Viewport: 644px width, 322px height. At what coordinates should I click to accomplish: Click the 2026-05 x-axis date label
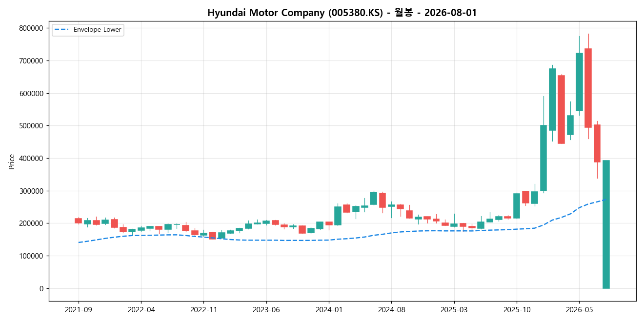click(579, 309)
